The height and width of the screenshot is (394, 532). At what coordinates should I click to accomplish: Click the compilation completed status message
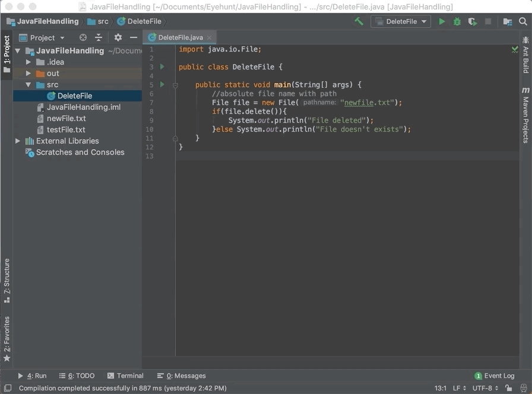coord(122,388)
